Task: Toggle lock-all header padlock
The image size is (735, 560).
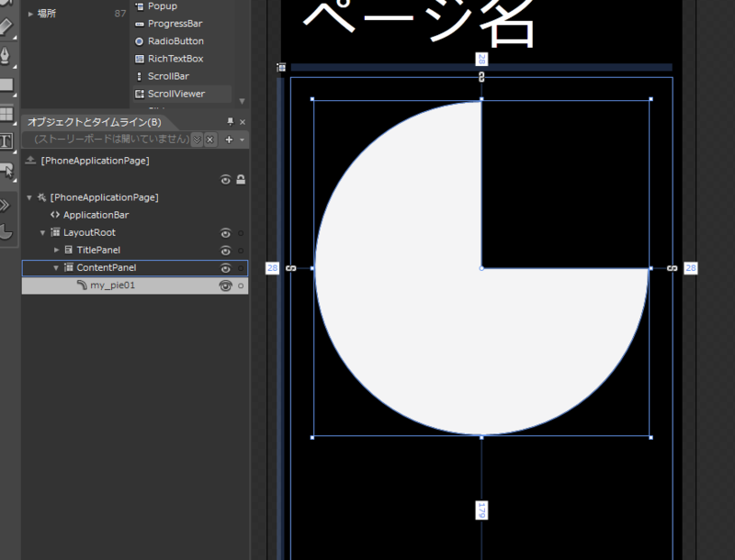Action: (241, 179)
